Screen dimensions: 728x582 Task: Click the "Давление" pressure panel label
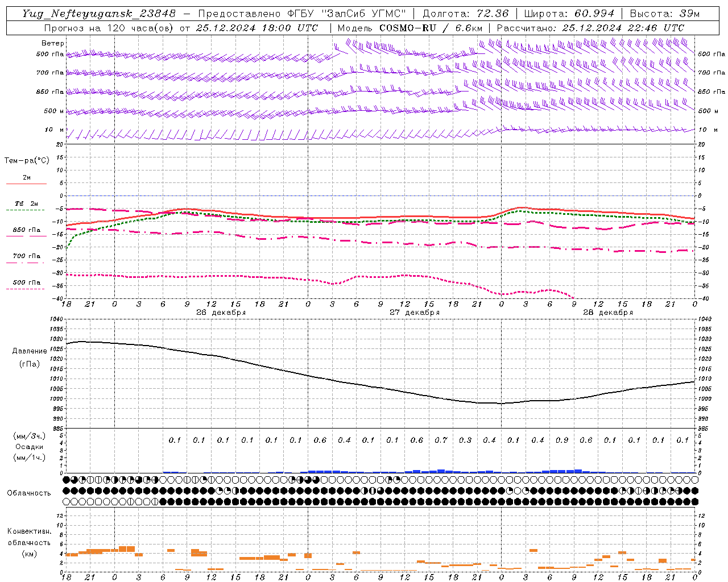click(30, 351)
